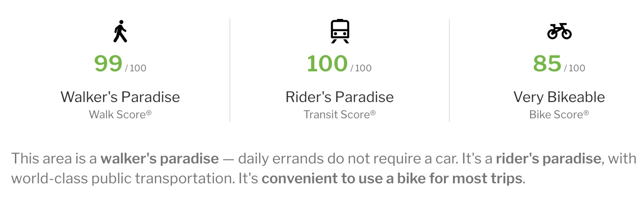Screen dimensions: 644x205
Task: Click the Rider's Paradise heading
Action: point(340,97)
